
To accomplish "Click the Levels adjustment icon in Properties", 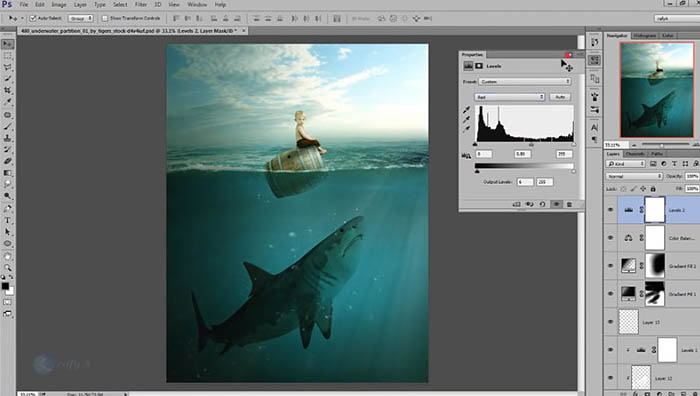I will point(468,66).
